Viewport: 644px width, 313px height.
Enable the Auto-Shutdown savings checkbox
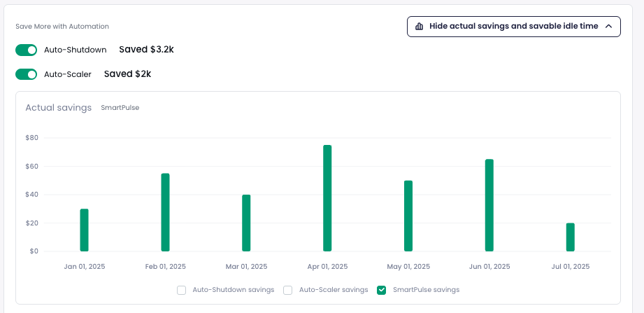click(x=182, y=290)
